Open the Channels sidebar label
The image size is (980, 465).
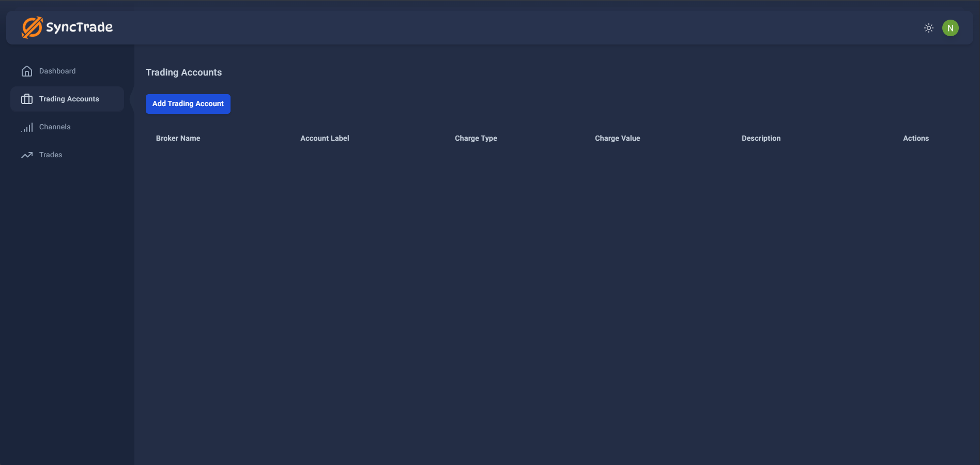click(x=55, y=127)
